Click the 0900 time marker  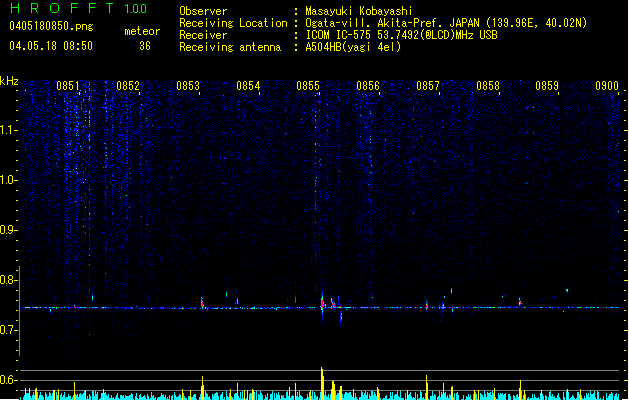(x=607, y=86)
